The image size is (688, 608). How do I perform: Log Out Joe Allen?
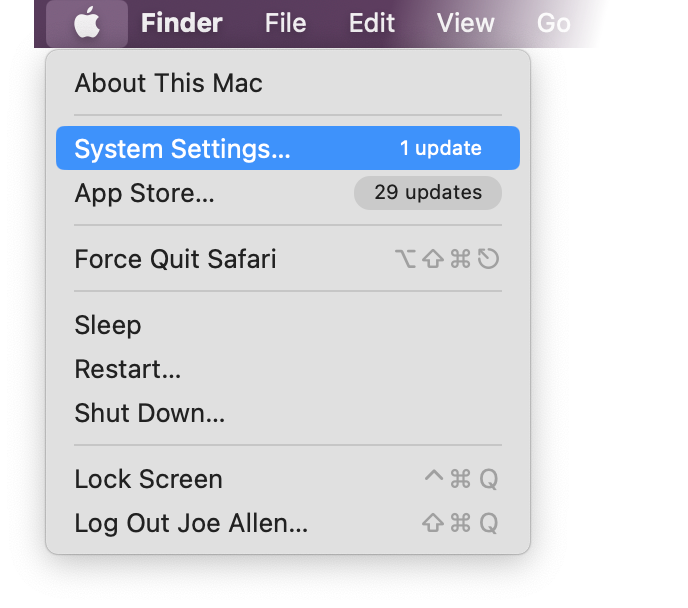(x=191, y=523)
